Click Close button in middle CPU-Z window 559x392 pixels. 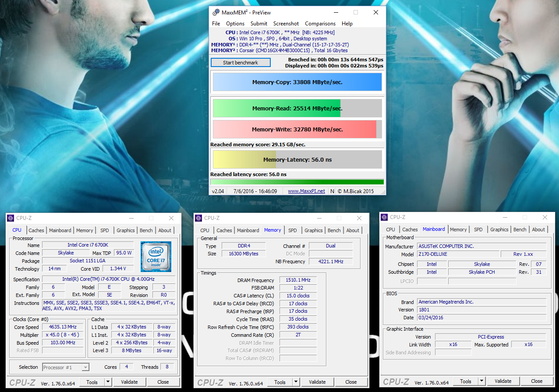[x=351, y=382]
